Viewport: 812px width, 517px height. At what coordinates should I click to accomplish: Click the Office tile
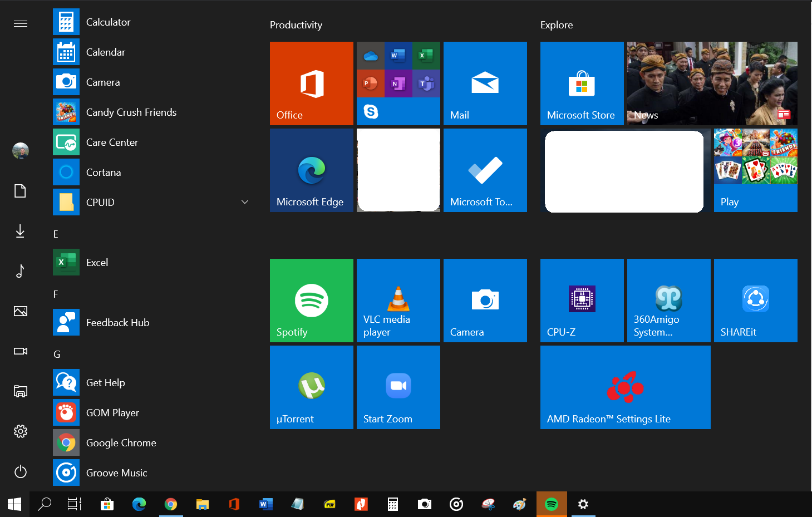tap(312, 83)
